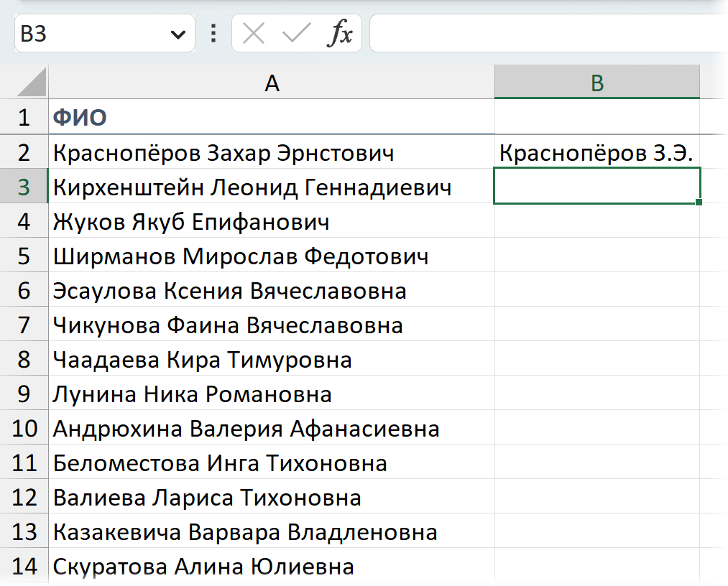
Task: Open the Name Box dropdown arrow
Action: [x=178, y=34]
